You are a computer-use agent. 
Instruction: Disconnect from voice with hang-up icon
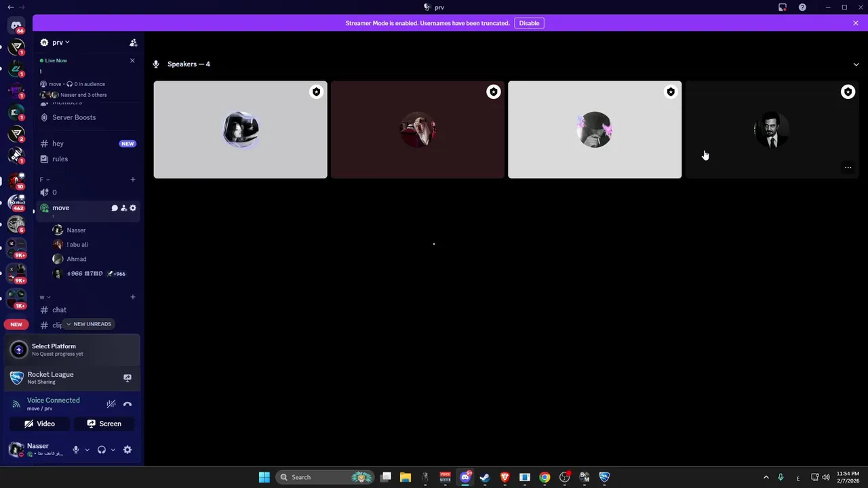coord(127,404)
